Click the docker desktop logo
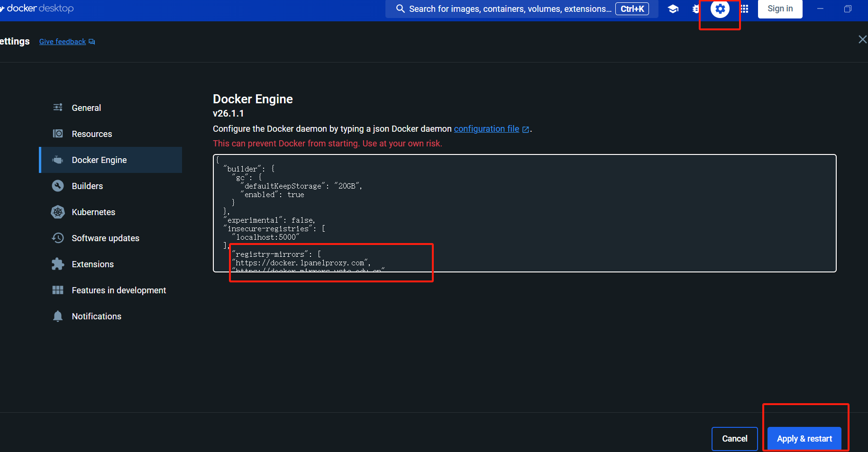The image size is (868, 452). coord(37,9)
